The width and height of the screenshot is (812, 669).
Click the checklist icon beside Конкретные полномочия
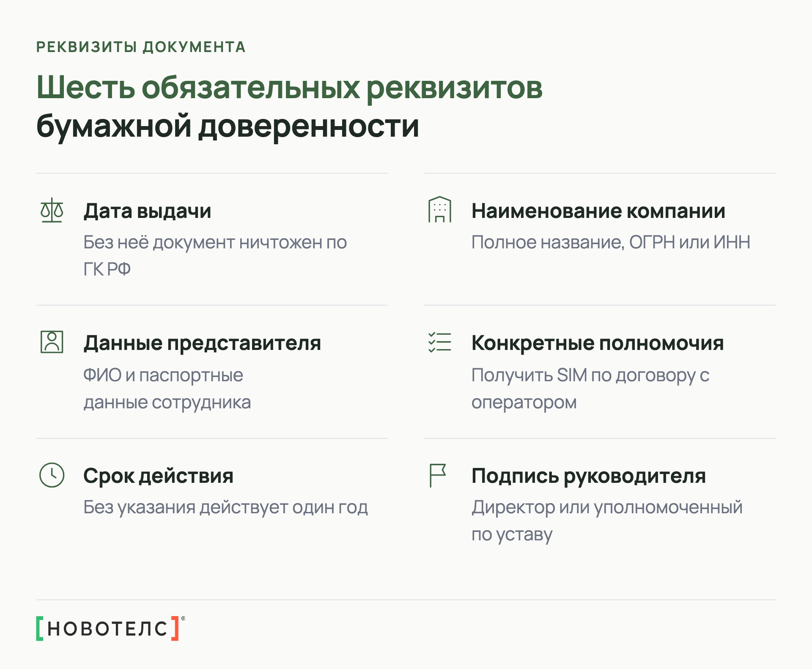point(440,342)
